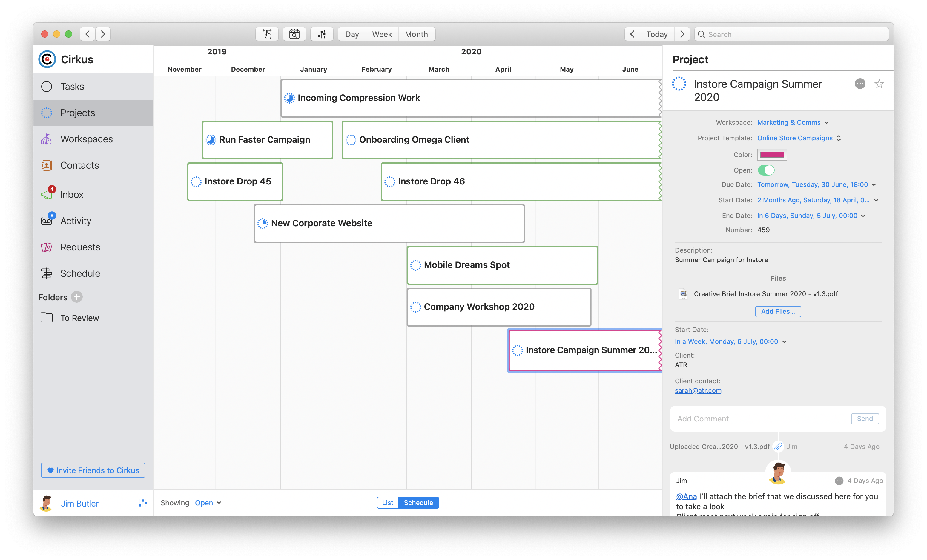This screenshot has height=560, width=927.
Task: Jump to next period right of Today
Action: pos(682,34)
